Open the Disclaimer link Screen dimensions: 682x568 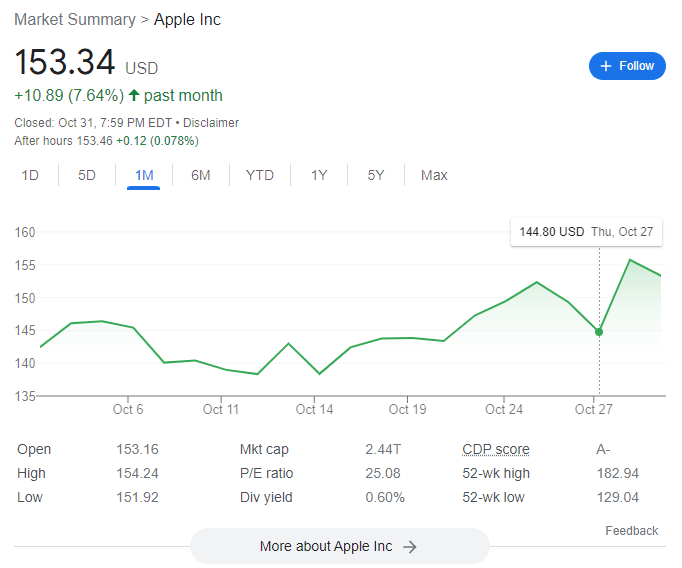click(211, 123)
